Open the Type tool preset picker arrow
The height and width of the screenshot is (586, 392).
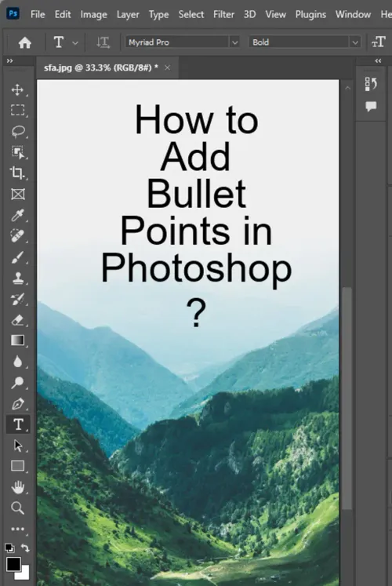tap(75, 43)
